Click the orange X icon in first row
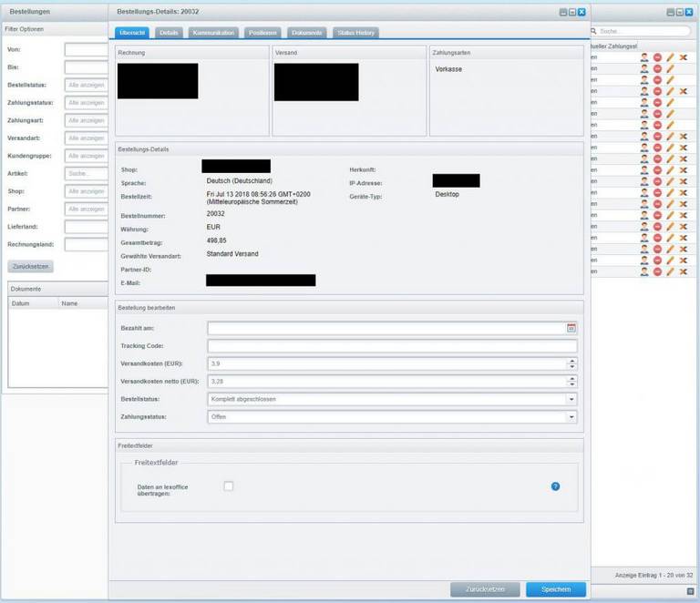The height and width of the screenshot is (603, 700). 683,57
